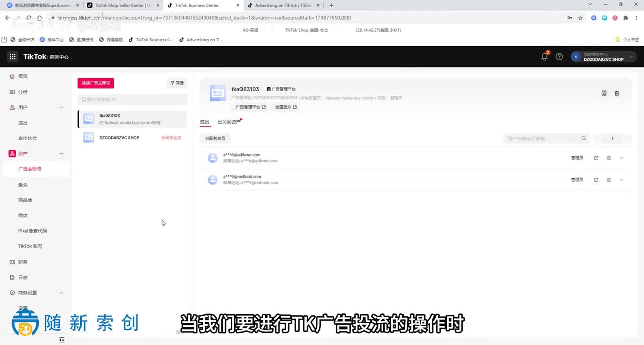Open the 直播资讯 bookmark

pyautogui.click(x=82, y=40)
